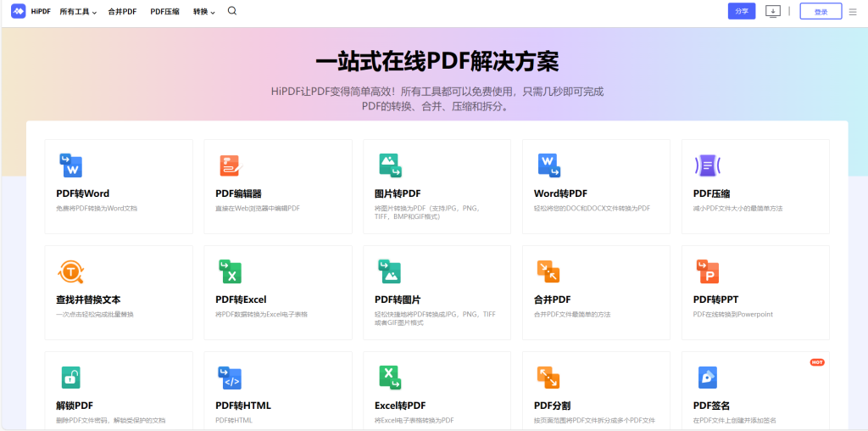The width and height of the screenshot is (868, 431).
Task: Open the 解锁PDF title link
Action: click(75, 406)
